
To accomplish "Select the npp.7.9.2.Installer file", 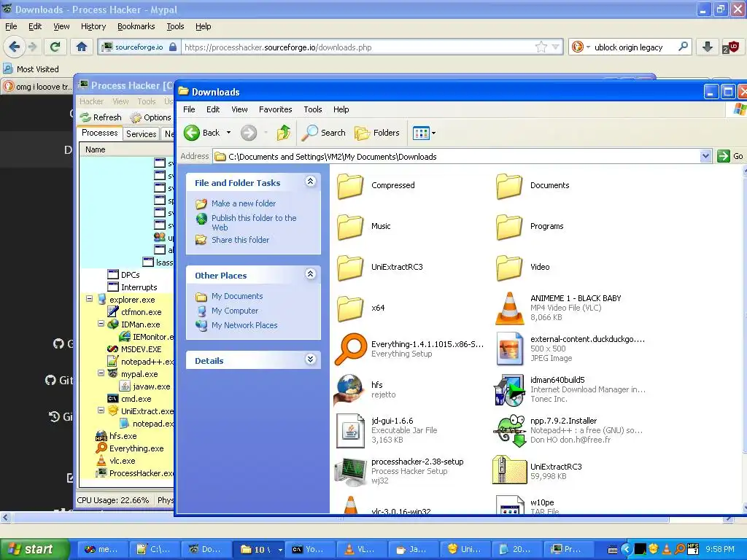I will (x=569, y=430).
